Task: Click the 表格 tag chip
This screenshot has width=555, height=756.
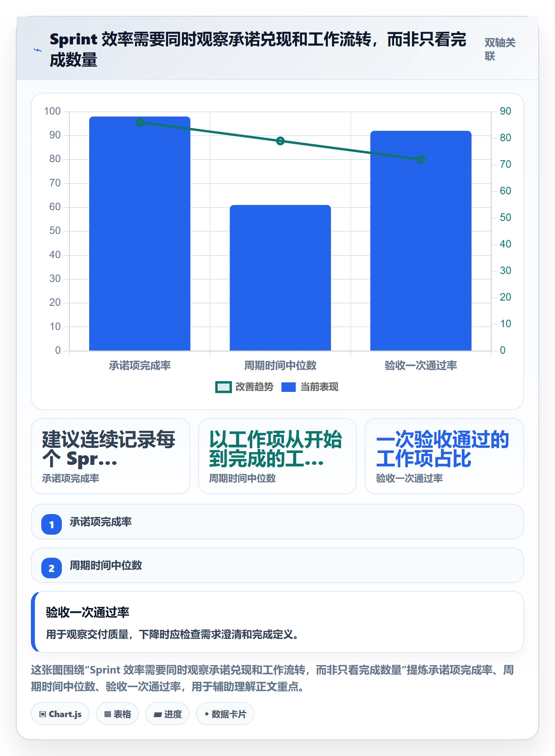Action: point(117,714)
